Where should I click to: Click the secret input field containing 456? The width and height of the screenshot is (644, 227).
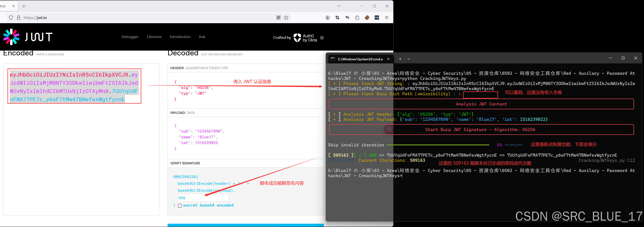203,198
